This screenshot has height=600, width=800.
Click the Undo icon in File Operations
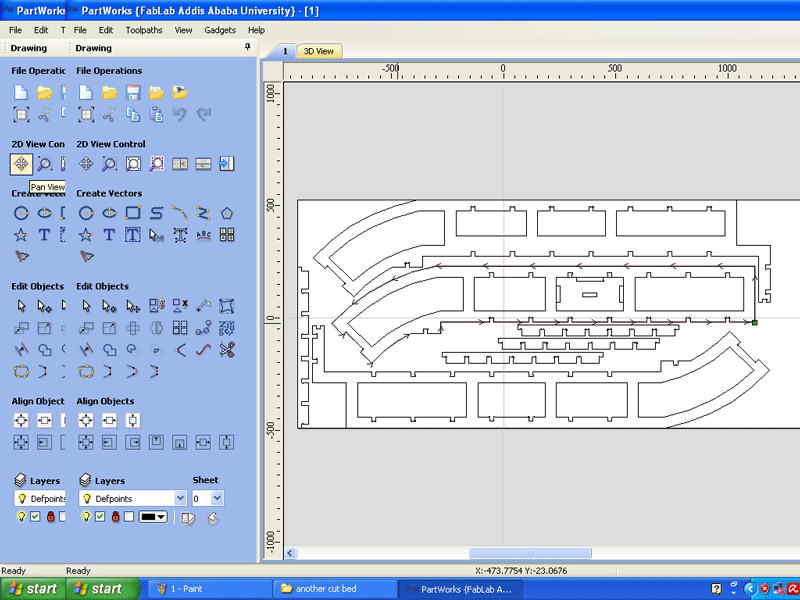[181, 114]
